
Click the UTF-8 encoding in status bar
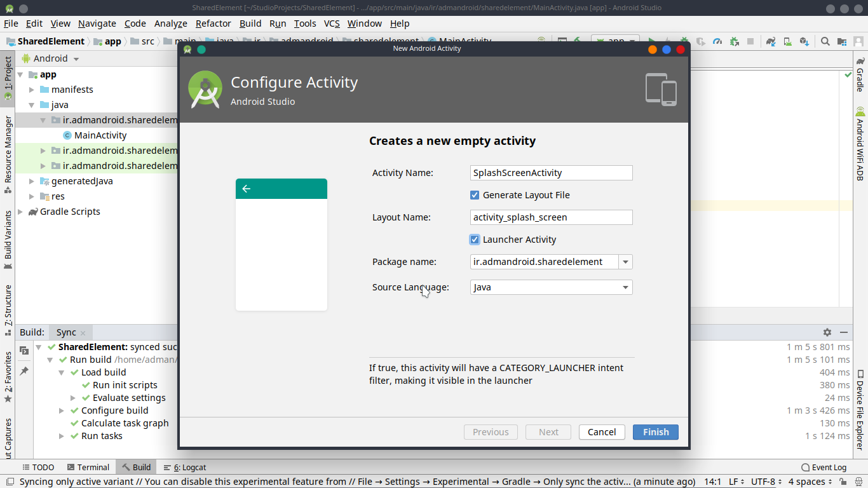click(768, 482)
